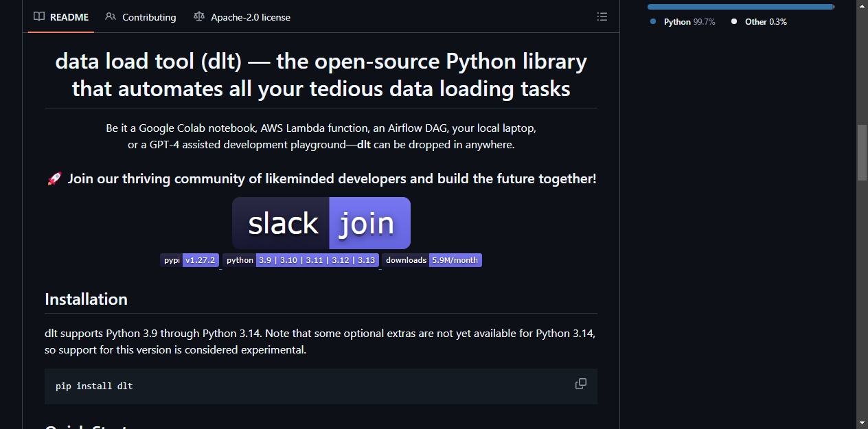Click the README book icon
This screenshot has height=429, width=868.
click(x=40, y=17)
